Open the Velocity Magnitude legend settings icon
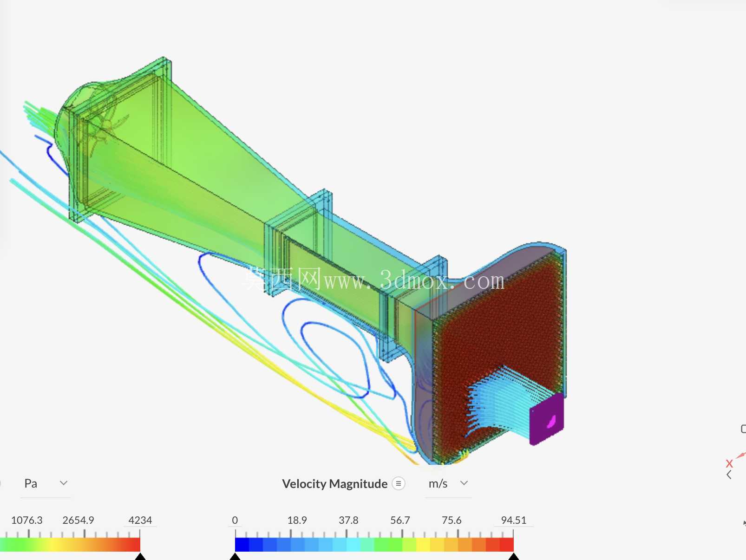 pyautogui.click(x=398, y=483)
